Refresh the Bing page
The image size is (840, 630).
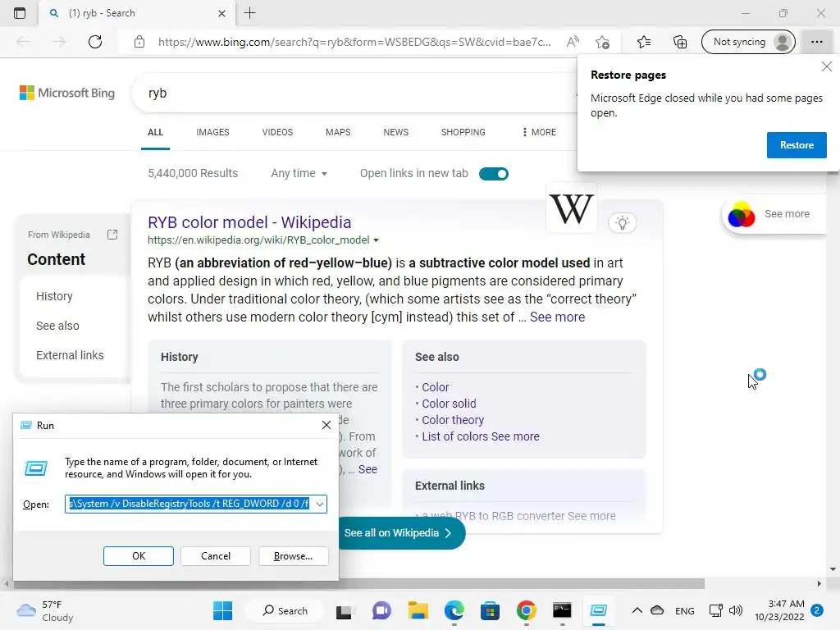(95, 42)
